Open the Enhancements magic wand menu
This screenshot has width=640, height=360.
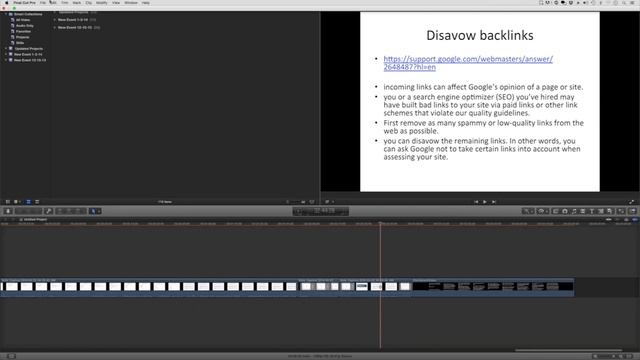click(528, 211)
